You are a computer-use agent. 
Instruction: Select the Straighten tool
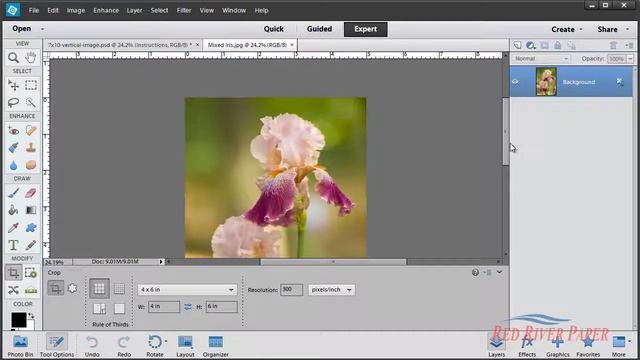(31, 290)
